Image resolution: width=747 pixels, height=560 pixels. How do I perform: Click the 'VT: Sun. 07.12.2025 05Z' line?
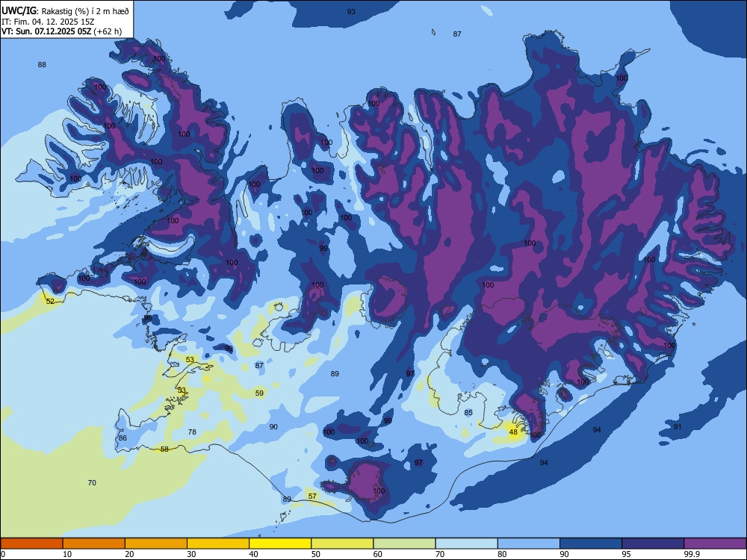(x=46, y=31)
